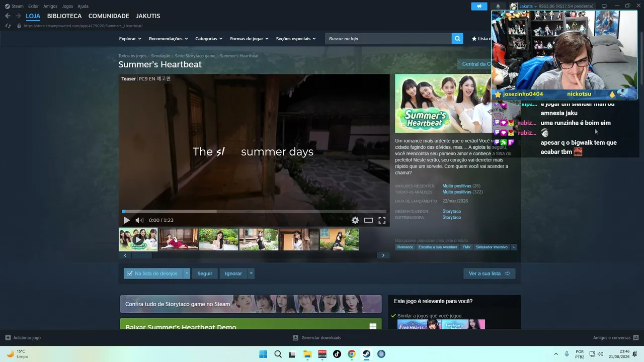Toggle Na lista de desejos checkbox
Screen dimensions: 644x362
[130, 274]
